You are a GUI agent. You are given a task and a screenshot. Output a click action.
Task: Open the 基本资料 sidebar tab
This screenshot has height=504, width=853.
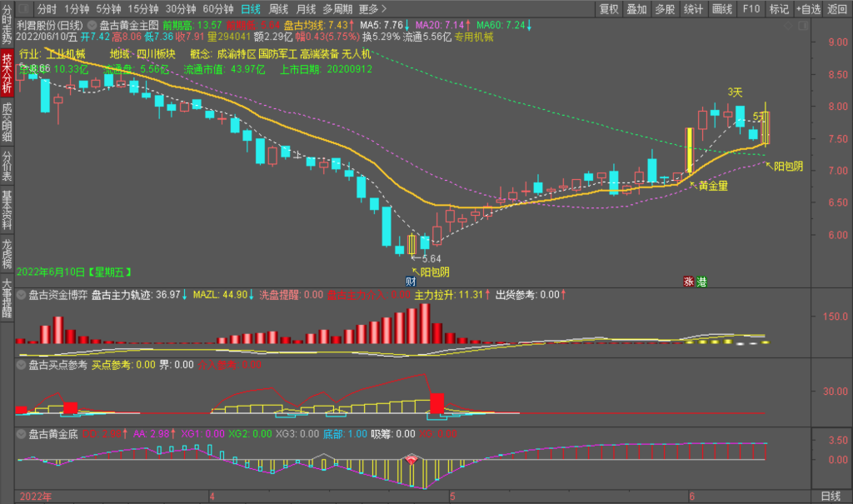[7, 209]
